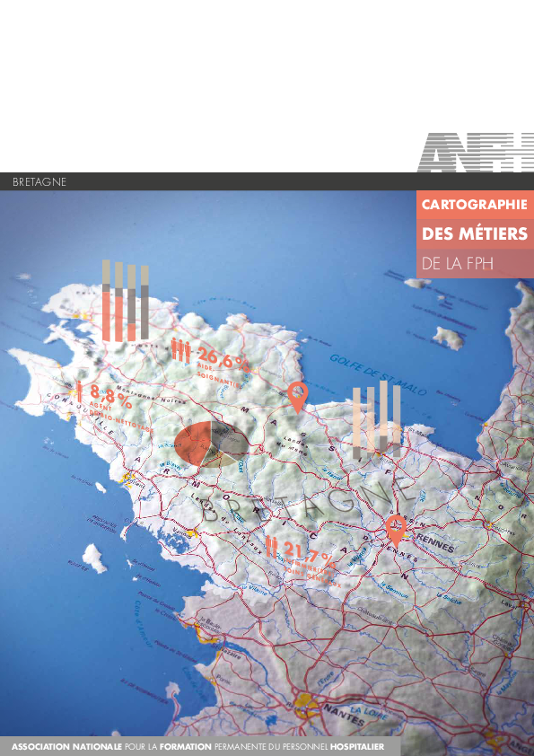Screen dimensions: 534x756
Task: Click the DE LA FPH title block
Action: click(475, 264)
